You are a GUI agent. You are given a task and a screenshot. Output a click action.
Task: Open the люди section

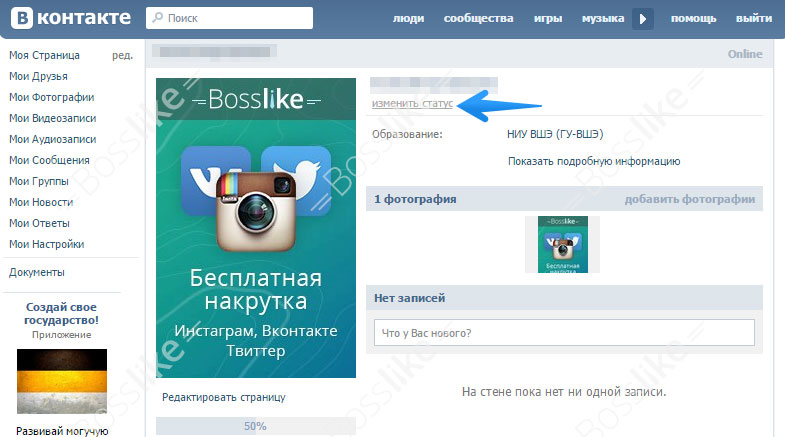[x=408, y=19]
